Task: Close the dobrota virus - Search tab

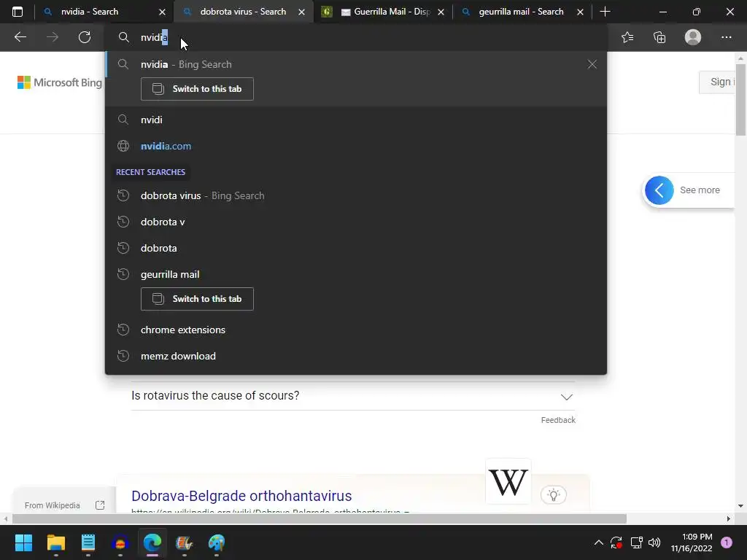Action: 301,12
